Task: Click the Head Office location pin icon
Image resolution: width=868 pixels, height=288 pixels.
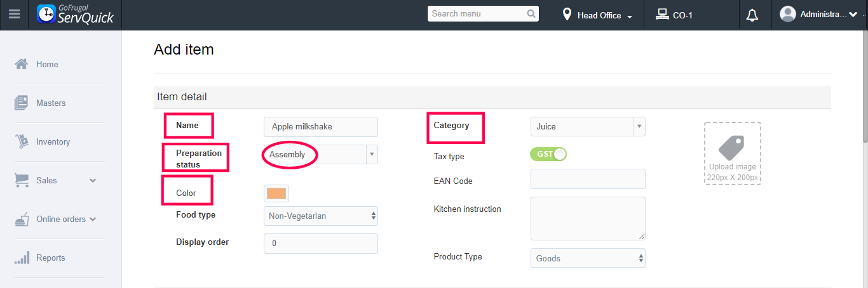Action: point(567,15)
